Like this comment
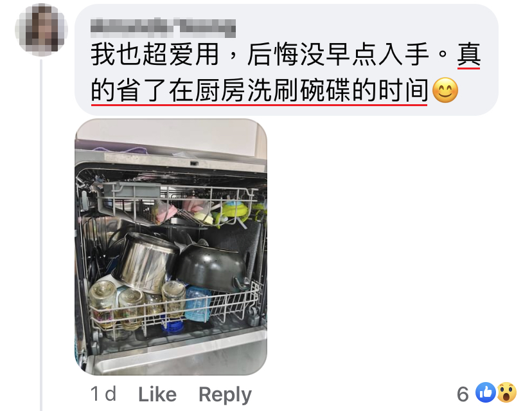 pos(157,394)
